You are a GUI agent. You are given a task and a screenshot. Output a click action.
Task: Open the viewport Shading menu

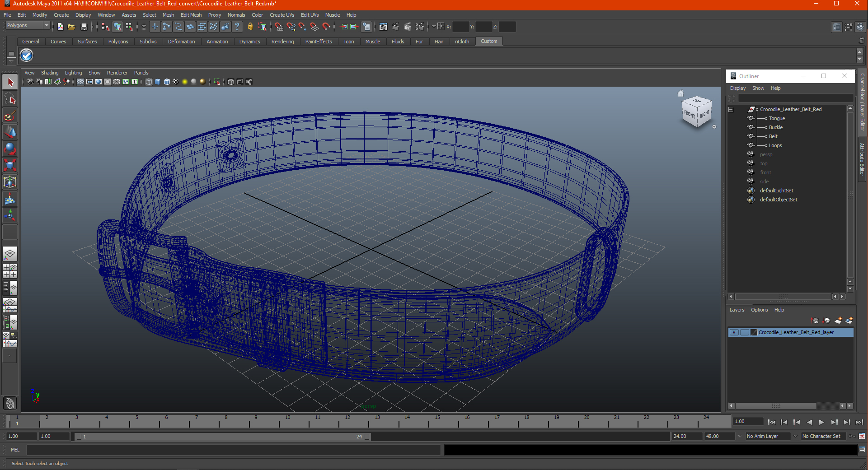click(50, 73)
